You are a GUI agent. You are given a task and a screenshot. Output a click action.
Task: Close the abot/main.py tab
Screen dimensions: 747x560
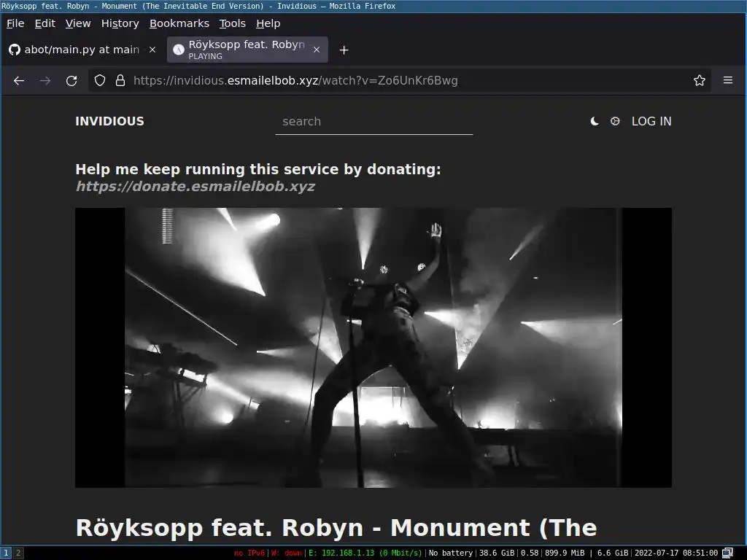pyautogui.click(x=152, y=50)
